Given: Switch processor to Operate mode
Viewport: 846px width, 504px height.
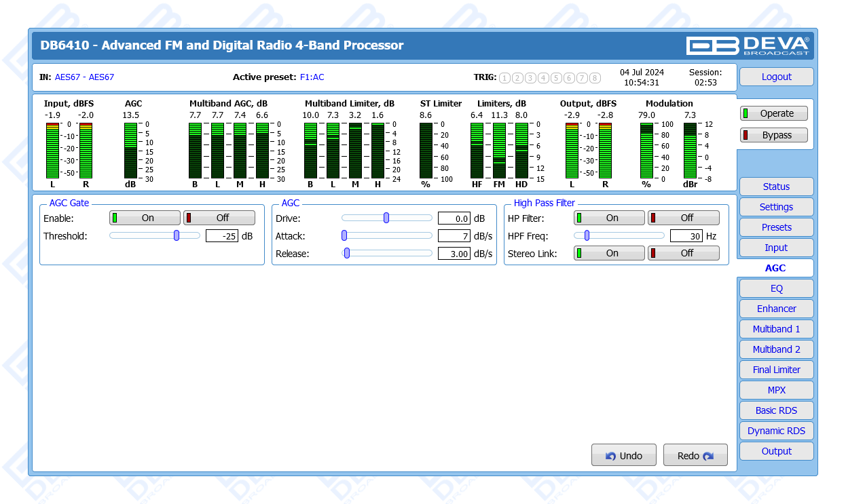Looking at the screenshot, I should point(774,114).
